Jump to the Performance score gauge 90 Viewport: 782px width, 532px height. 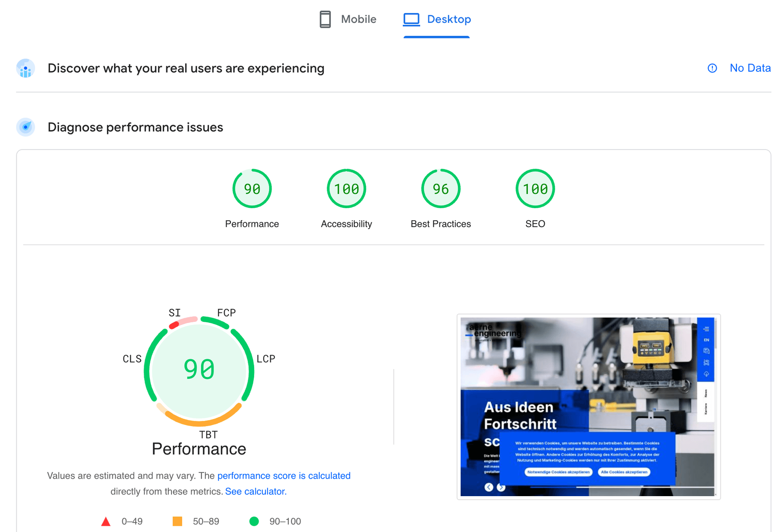coord(252,189)
